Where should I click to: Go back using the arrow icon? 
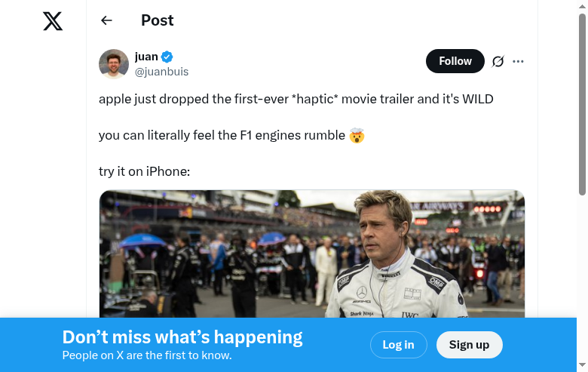pyautogui.click(x=106, y=21)
